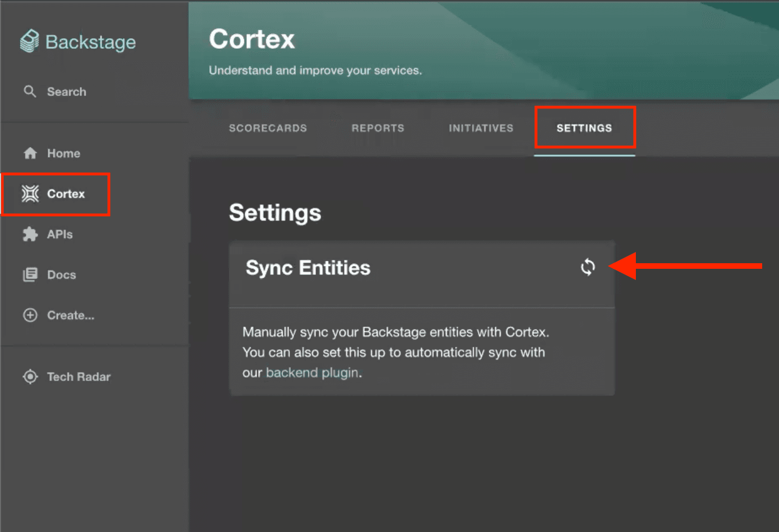779x532 pixels.
Task: Click the Cortex sidebar icon
Action: coord(30,194)
